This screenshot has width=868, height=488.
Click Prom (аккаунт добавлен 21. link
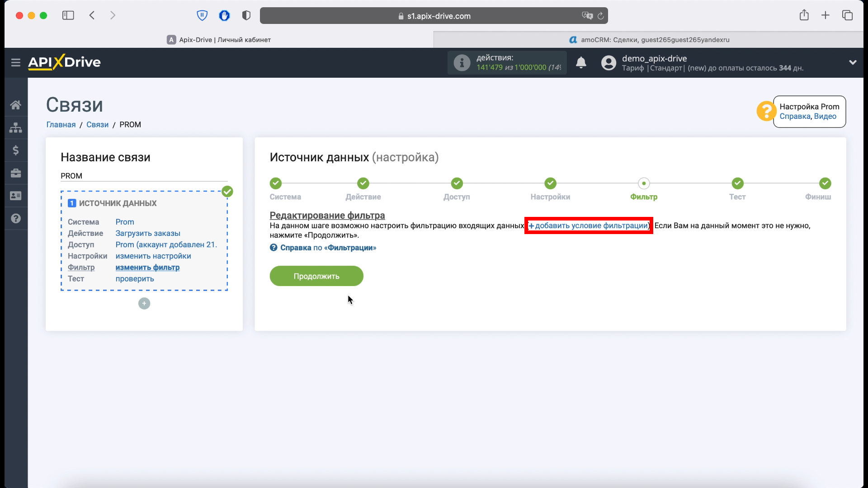[166, 244]
